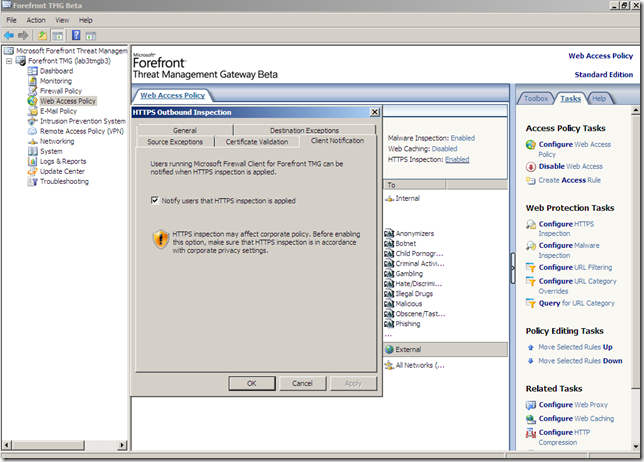The image size is (644, 462).
Task: Click Query for URL Category link
Action: [x=577, y=303]
